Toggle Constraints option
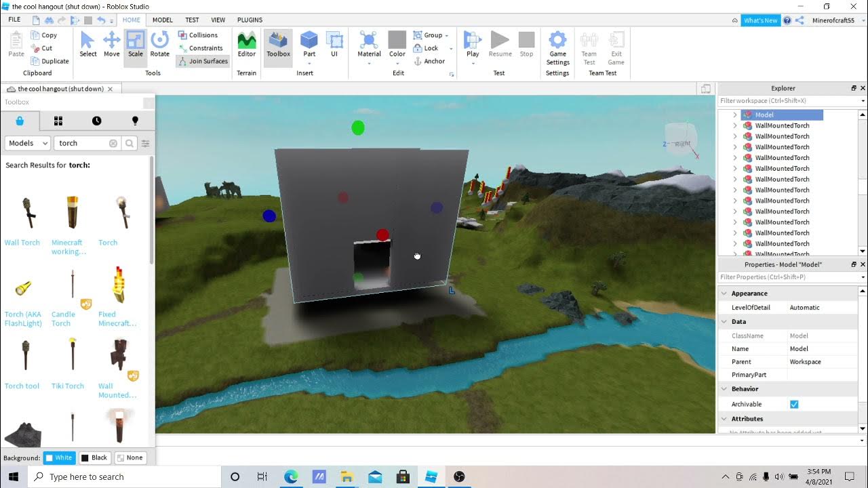This screenshot has height=488, width=868. pos(200,48)
